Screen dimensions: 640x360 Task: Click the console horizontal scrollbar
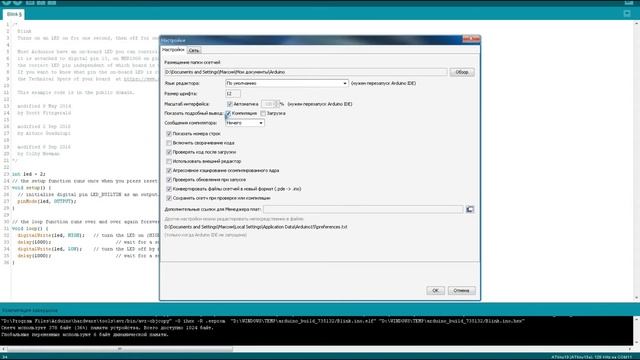[x=120, y=349]
